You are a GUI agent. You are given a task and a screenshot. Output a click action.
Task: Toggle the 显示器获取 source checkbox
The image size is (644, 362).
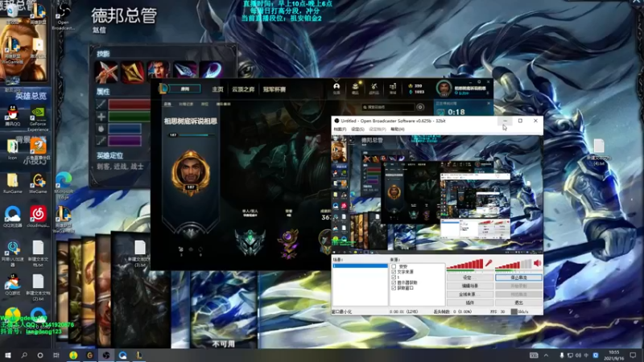point(394,282)
